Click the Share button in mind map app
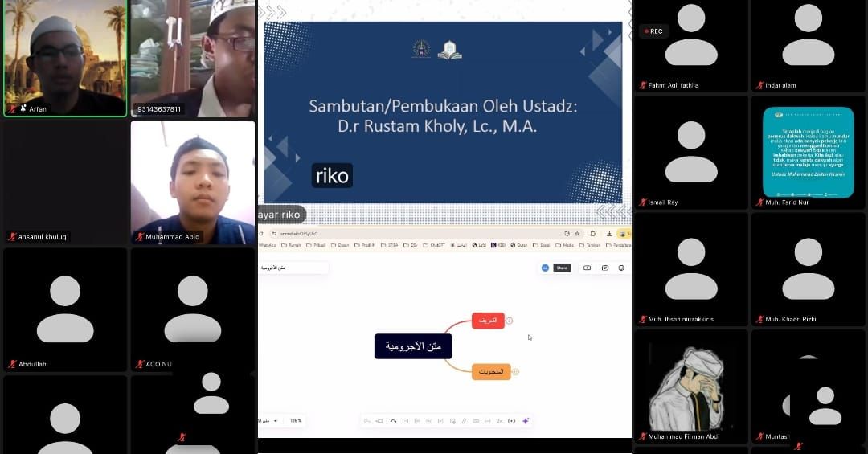 (562, 268)
